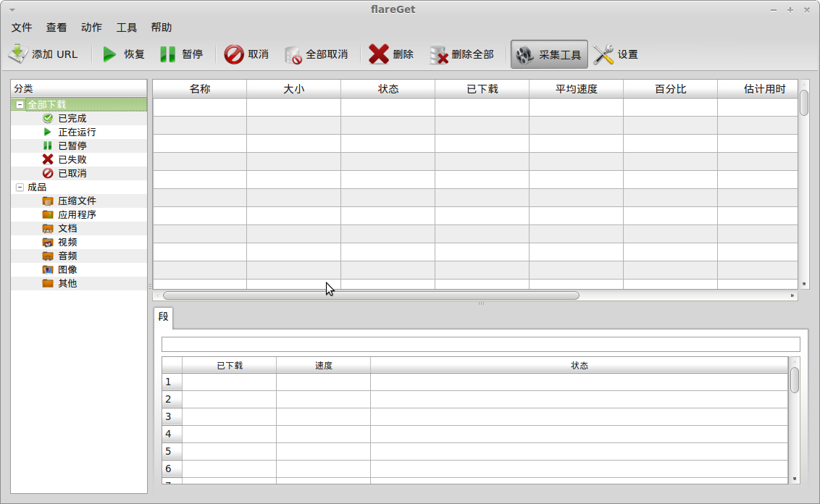Open the 工具 menu
820x504 pixels.
click(x=127, y=28)
